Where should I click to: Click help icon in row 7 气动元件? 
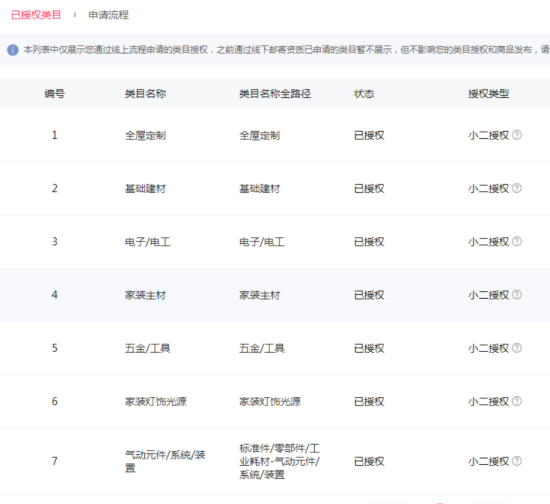tap(517, 461)
